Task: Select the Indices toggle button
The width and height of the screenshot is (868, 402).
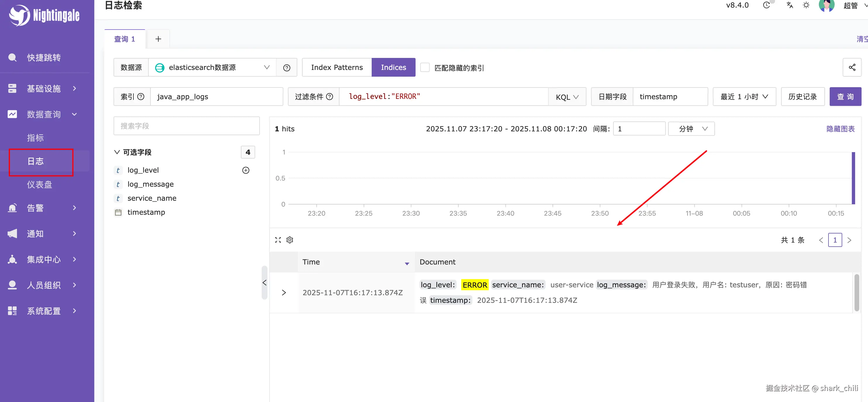Action: coord(393,67)
